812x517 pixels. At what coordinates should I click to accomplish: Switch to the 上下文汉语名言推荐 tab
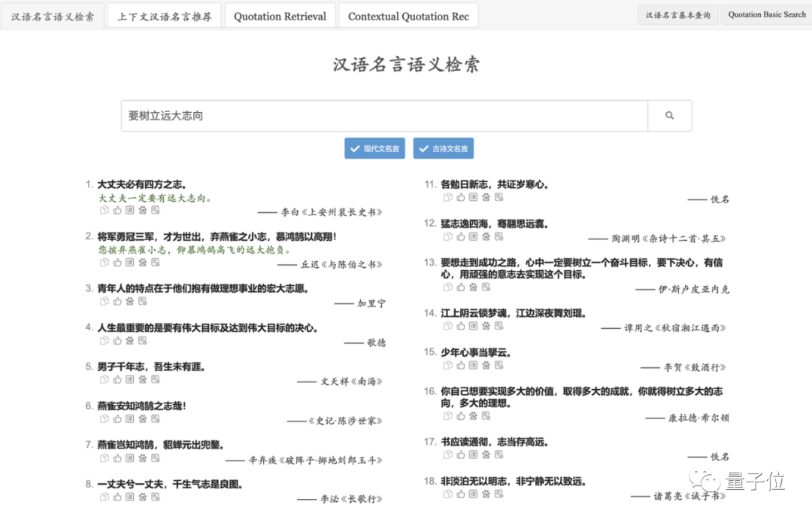164,15
